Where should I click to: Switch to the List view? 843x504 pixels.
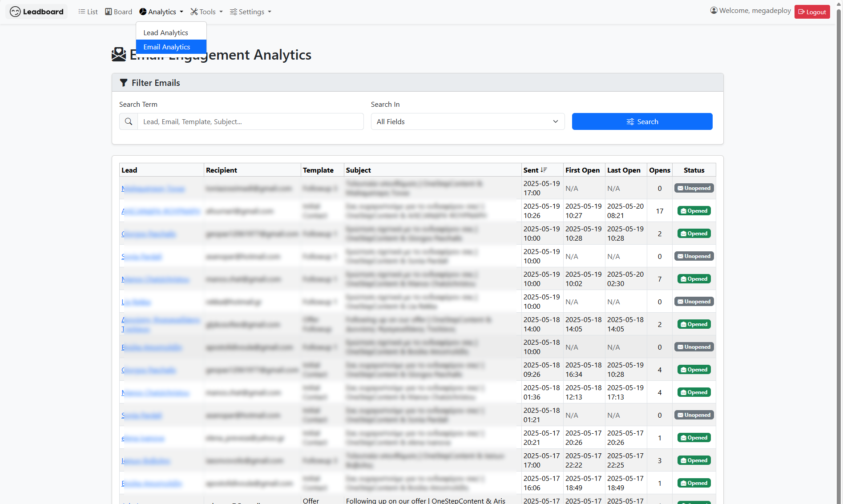pyautogui.click(x=88, y=12)
